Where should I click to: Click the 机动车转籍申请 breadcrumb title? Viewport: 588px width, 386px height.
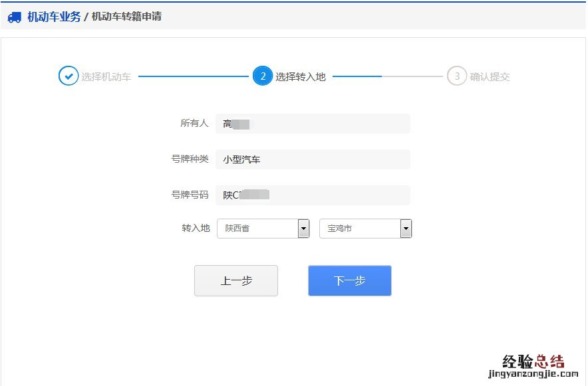coord(126,17)
